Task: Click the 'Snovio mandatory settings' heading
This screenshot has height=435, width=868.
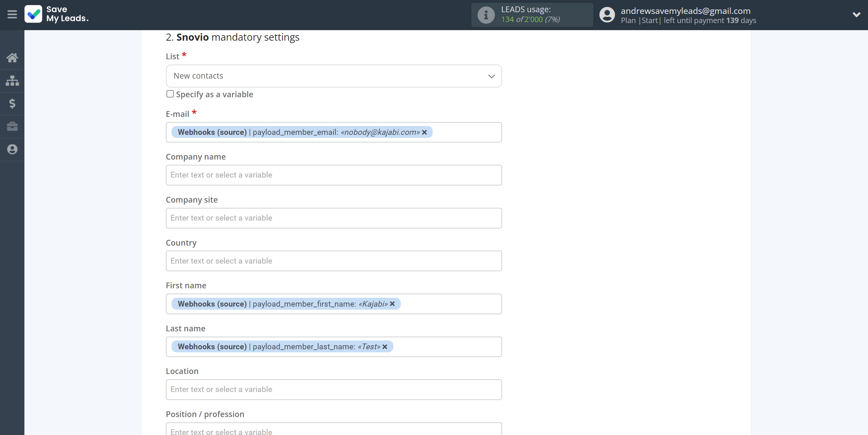Action: click(233, 37)
